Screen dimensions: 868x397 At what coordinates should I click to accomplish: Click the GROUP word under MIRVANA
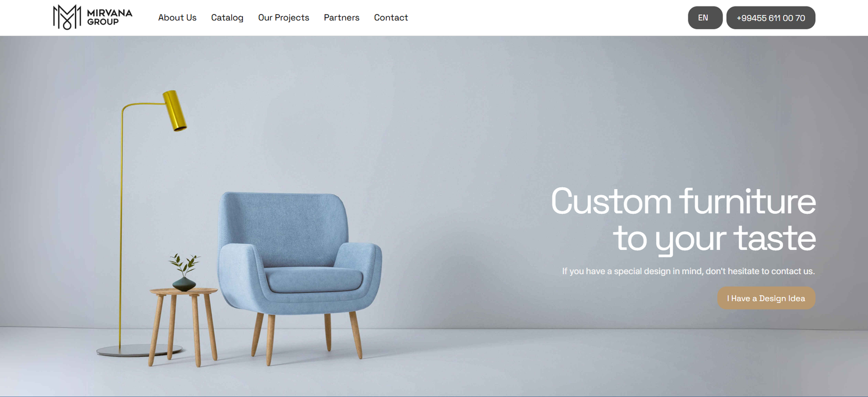coord(103,22)
